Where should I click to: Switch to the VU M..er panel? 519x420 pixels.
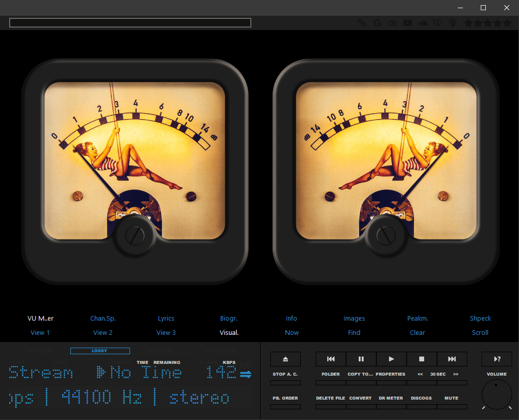(x=40, y=319)
